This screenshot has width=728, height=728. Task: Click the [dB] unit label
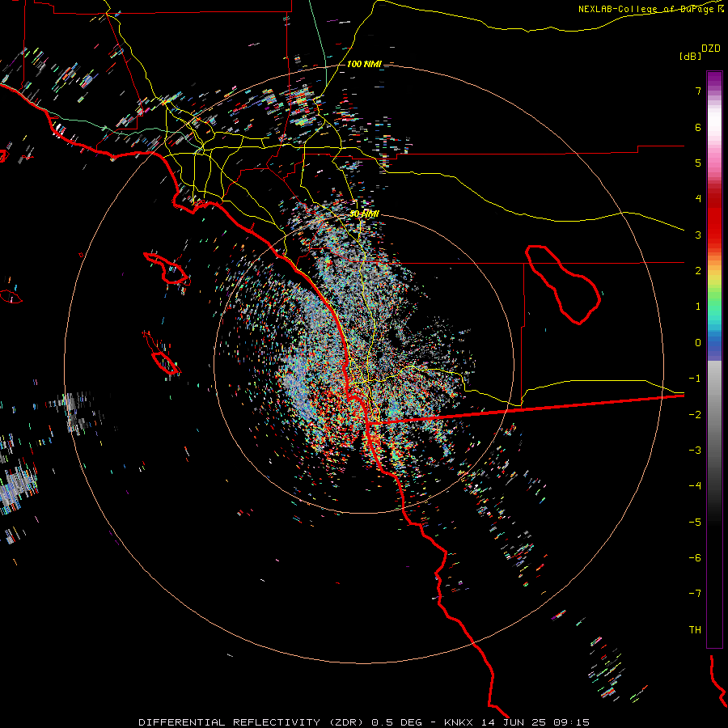point(690,56)
